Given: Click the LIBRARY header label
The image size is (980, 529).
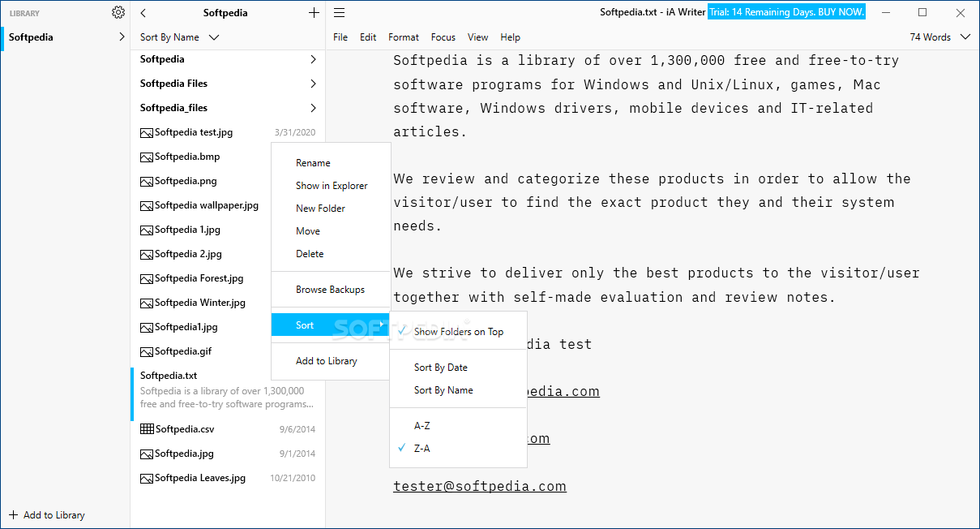Looking at the screenshot, I should tap(24, 13).
